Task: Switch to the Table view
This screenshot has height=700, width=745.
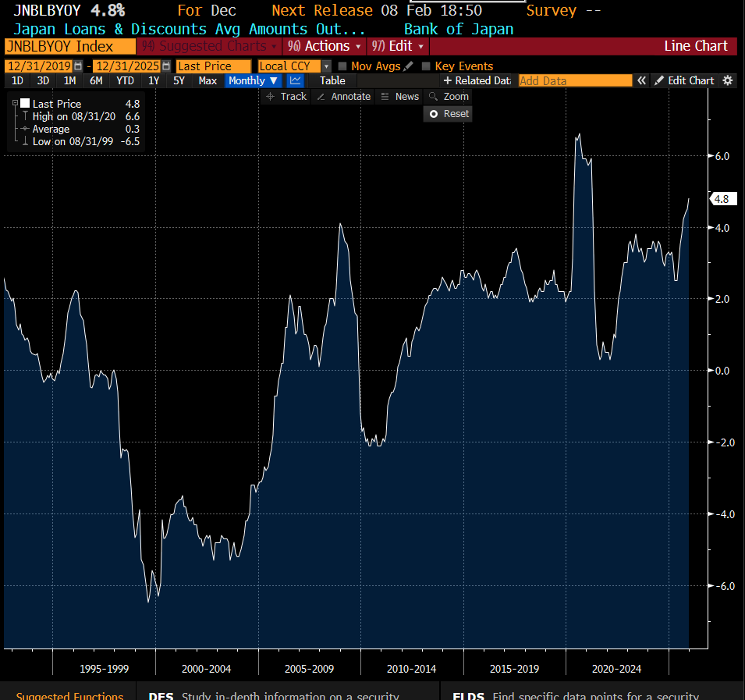Action: coord(332,81)
